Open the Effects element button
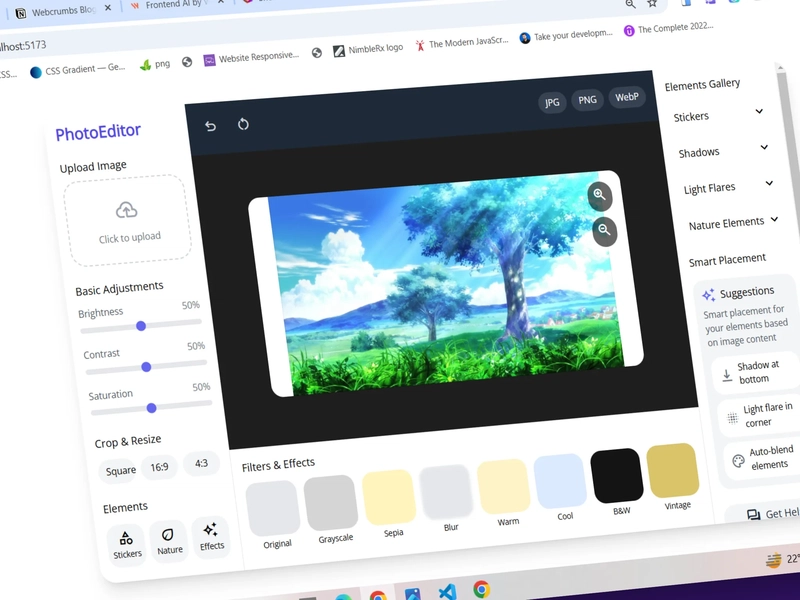 [211, 537]
